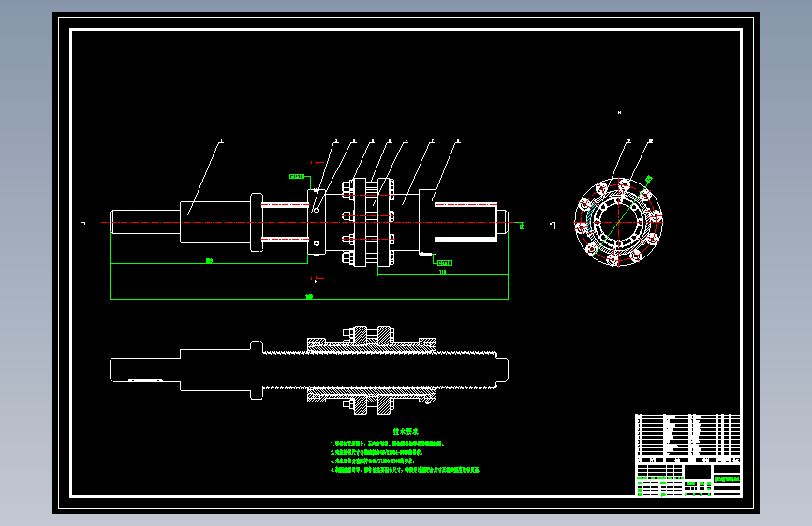
Task: Select the parts list table in title block
Action: click(688, 438)
